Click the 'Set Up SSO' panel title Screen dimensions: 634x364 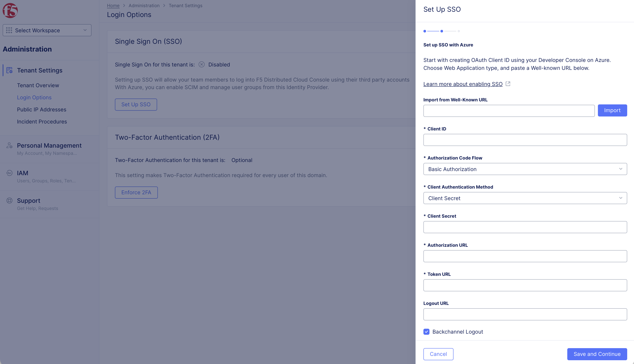pos(442,9)
